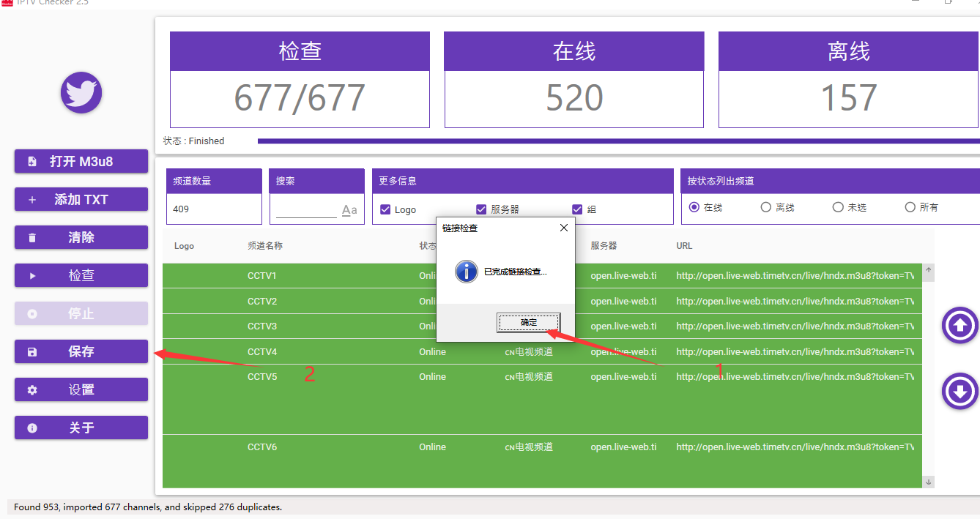This screenshot has width=980, height=519.
Task: Clear the list using 清除
Action: [81, 237]
